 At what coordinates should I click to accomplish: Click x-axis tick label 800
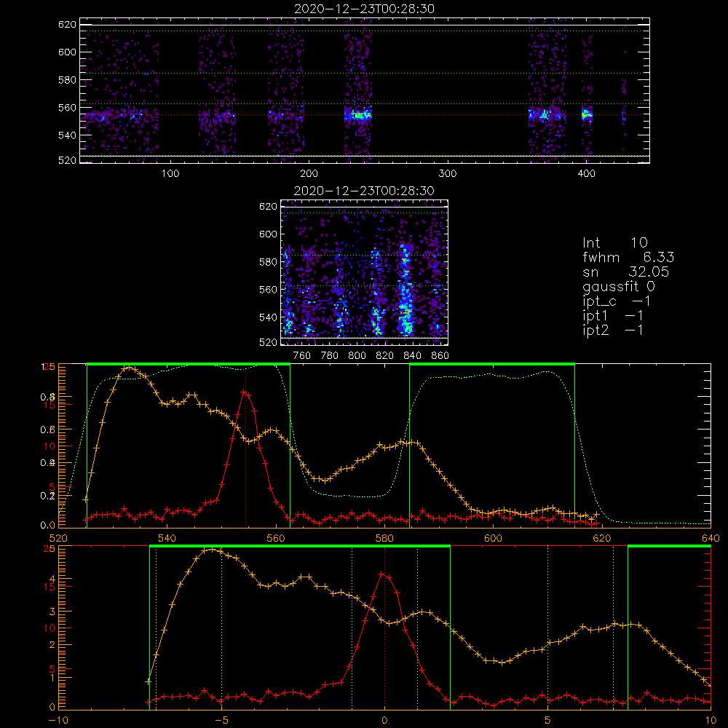(x=357, y=356)
